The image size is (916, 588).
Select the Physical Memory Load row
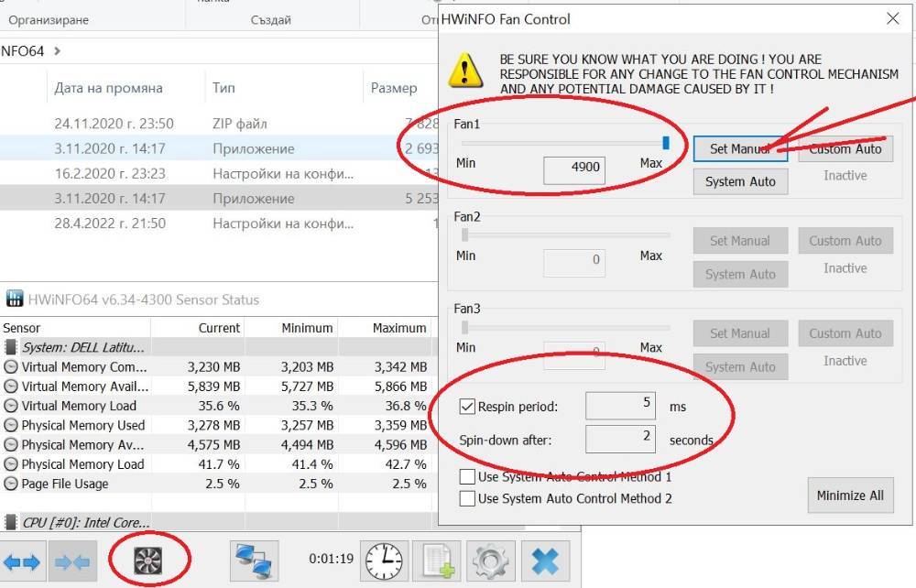click(x=216, y=464)
